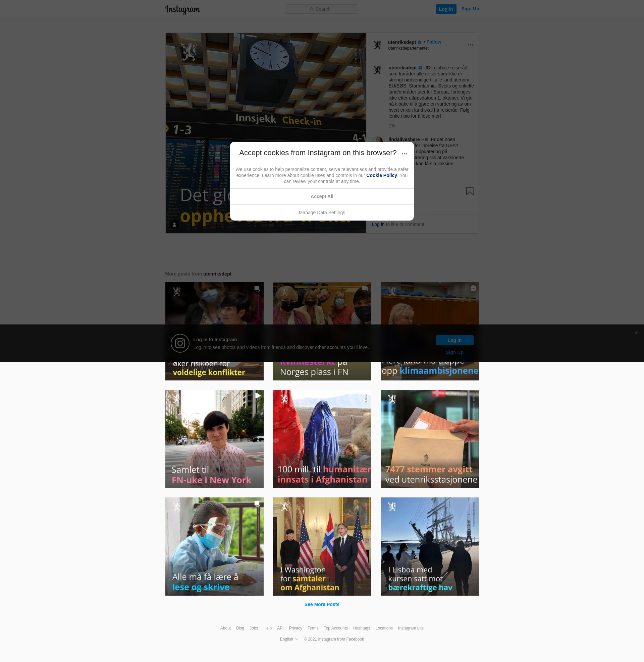Viewport: 644px width, 662px height.
Task: Click the video play icon on FN-uke post
Action: (257, 396)
